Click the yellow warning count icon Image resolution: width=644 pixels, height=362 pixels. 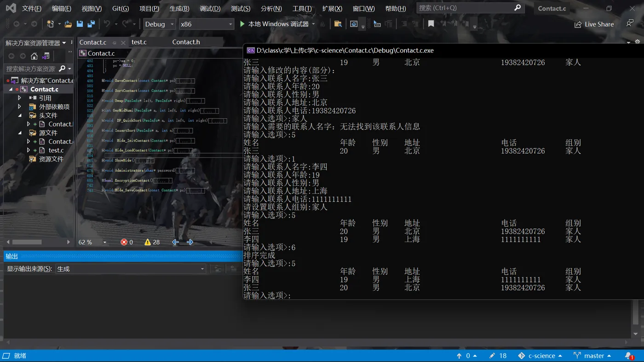pyautogui.click(x=148, y=242)
